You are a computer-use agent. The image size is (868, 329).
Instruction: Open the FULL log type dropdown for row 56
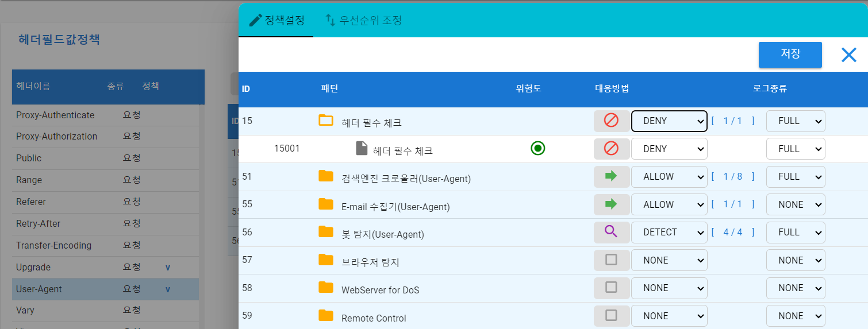click(x=796, y=233)
